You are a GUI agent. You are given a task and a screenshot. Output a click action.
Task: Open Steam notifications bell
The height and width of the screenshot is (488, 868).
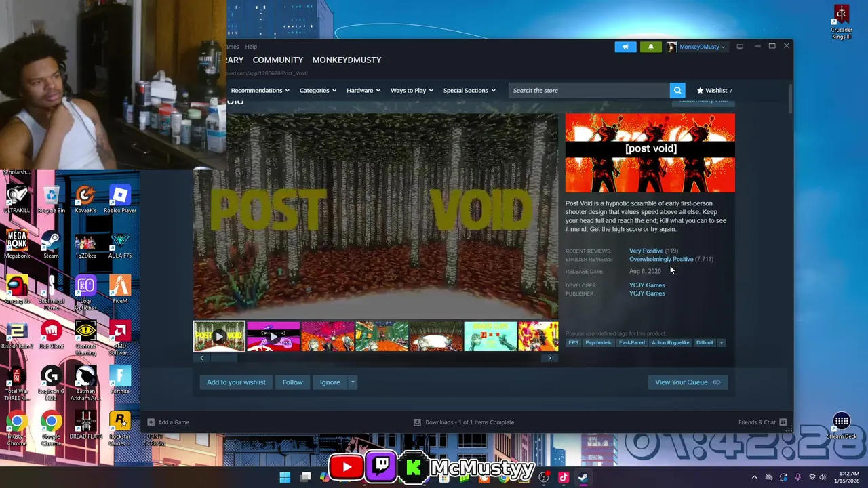pos(650,47)
